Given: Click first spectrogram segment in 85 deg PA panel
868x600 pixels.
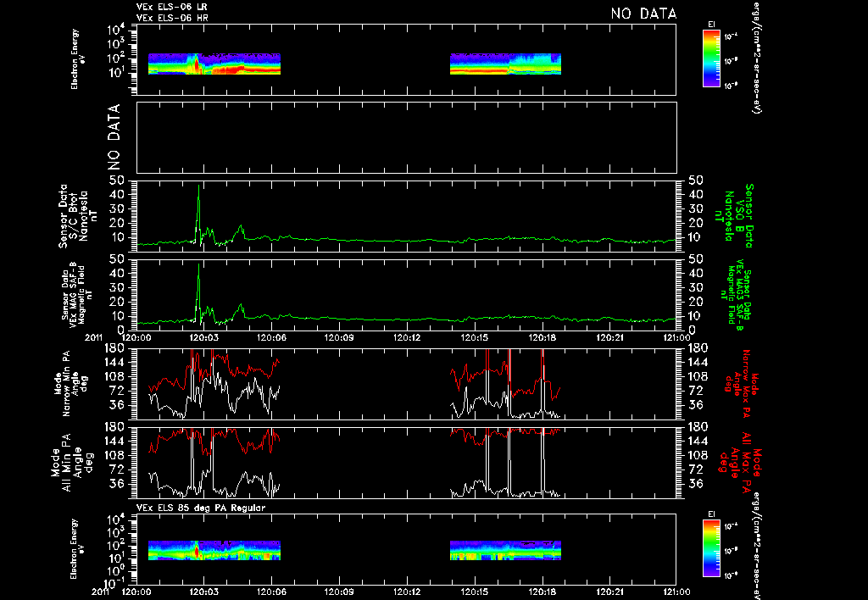Looking at the screenshot, I should point(214,551).
